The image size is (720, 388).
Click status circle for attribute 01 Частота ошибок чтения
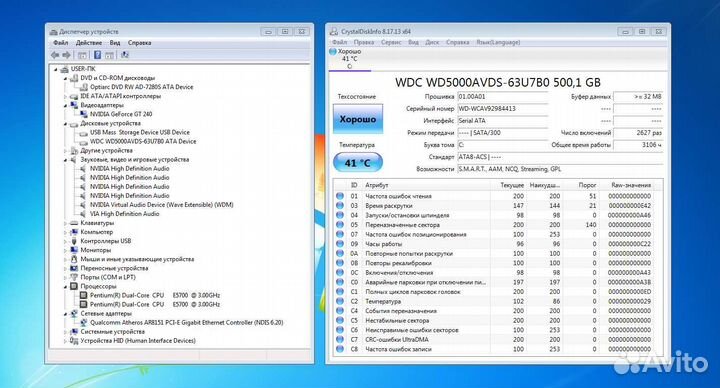(340, 196)
